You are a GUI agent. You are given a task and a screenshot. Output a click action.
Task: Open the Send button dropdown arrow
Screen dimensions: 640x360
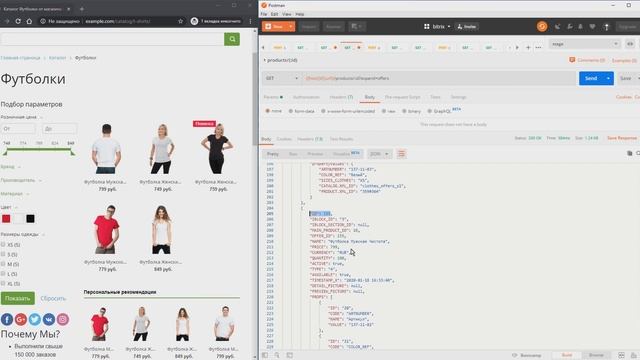(608, 78)
